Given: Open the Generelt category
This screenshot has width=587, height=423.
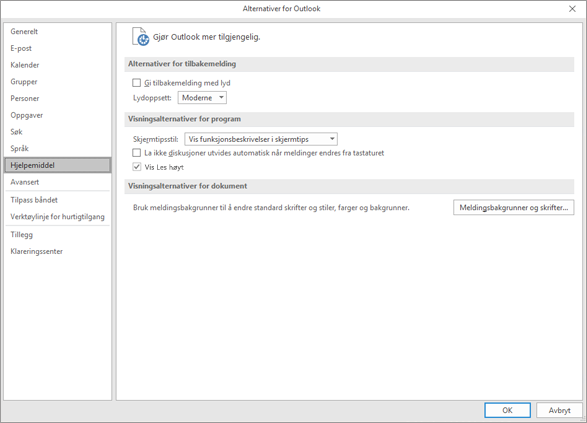Looking at the screenshot, I should point(58,31).
